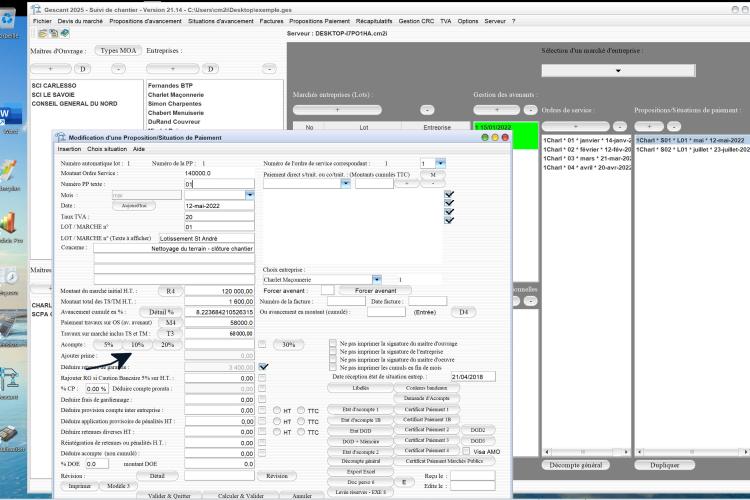Click the Détail % button

click(161, 312)
